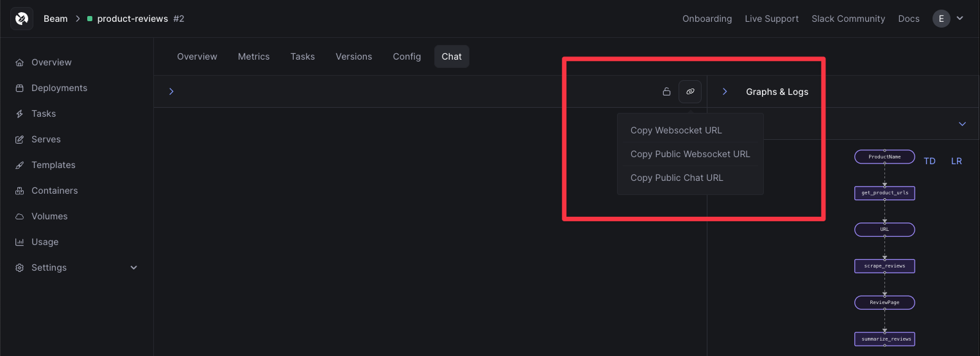Toggle the unlock padlock icon

666,92
